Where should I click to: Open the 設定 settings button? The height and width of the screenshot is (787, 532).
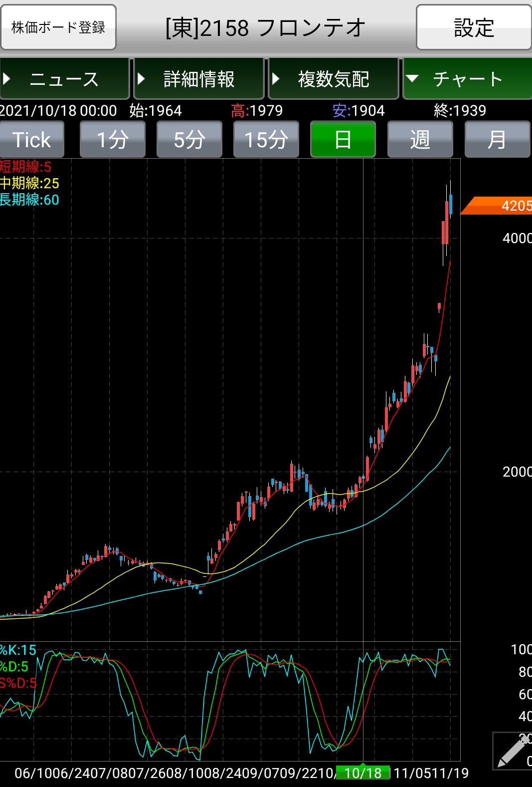[473, 27]
